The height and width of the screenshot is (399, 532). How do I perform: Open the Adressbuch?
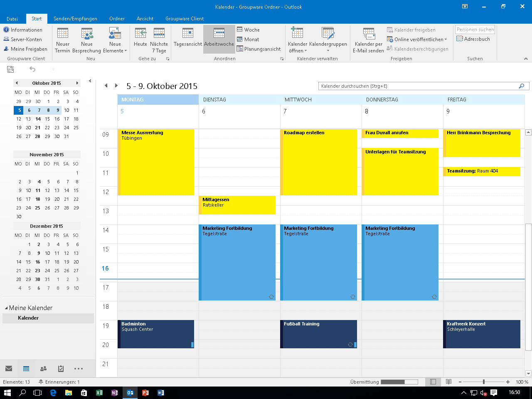click(473, 39)
